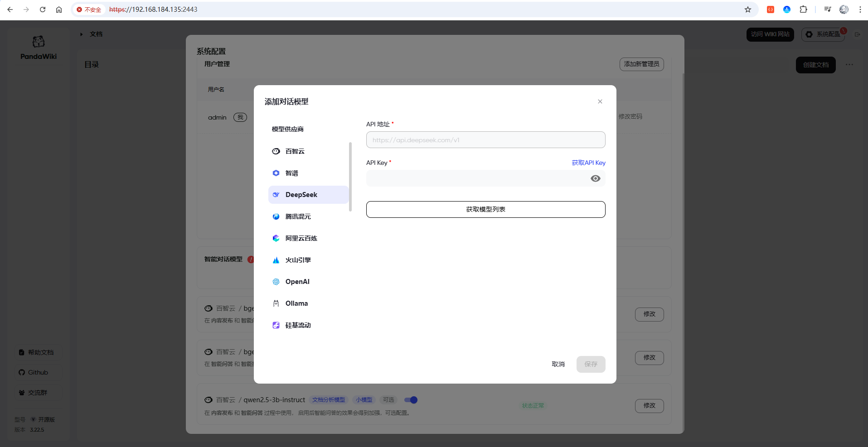Select 腾讯混元 in the provider list
The width and height of the screenshot is (868, 447).
[308, 216]
